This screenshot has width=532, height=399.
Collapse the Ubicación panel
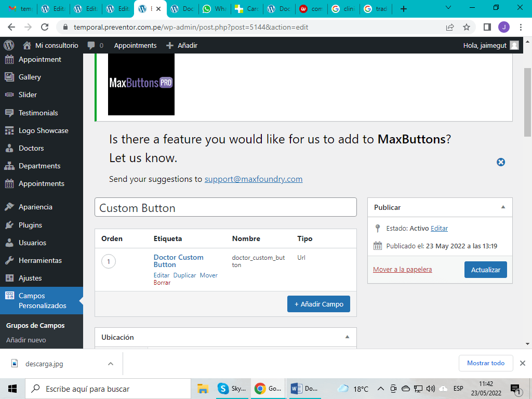click(x=347, y=337)
